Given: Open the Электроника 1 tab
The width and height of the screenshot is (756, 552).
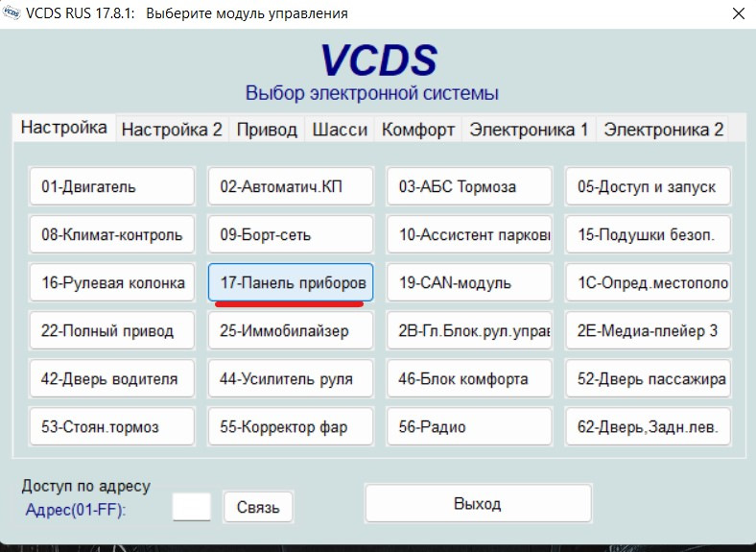Looking at the screenshot, I should pyautogui.click(x=529, y=130).
